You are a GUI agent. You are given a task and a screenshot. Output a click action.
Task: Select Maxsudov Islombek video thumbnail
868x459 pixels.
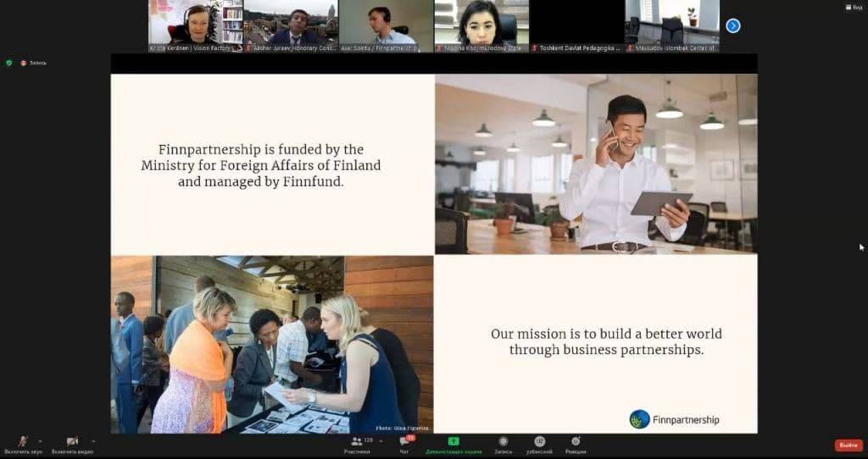coord(672,26)
